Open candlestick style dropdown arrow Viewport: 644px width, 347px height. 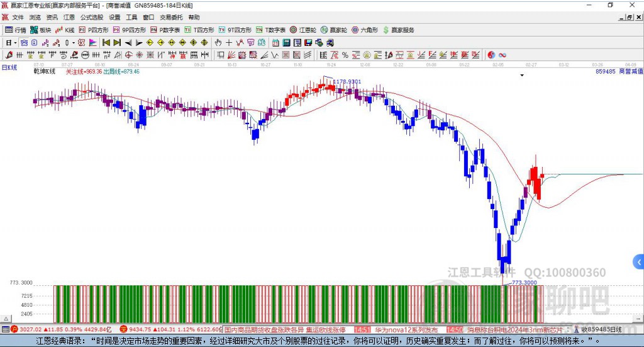(74, 43)
